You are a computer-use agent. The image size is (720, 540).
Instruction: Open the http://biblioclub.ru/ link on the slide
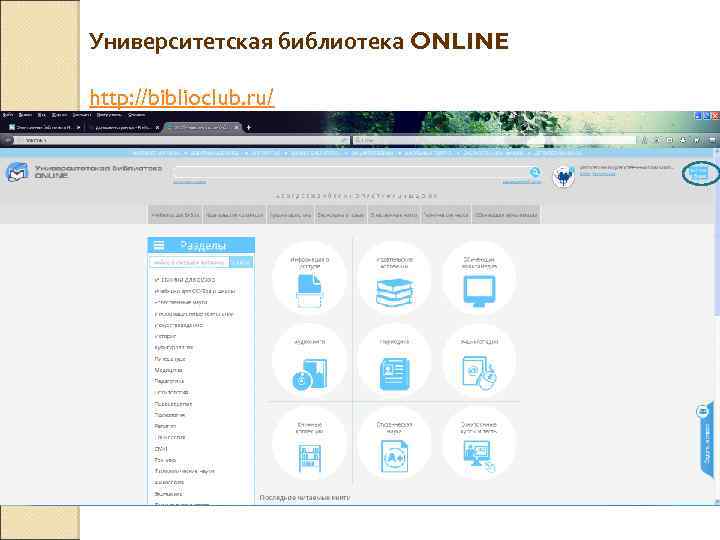pyautogui.click(x=181, y=97)
